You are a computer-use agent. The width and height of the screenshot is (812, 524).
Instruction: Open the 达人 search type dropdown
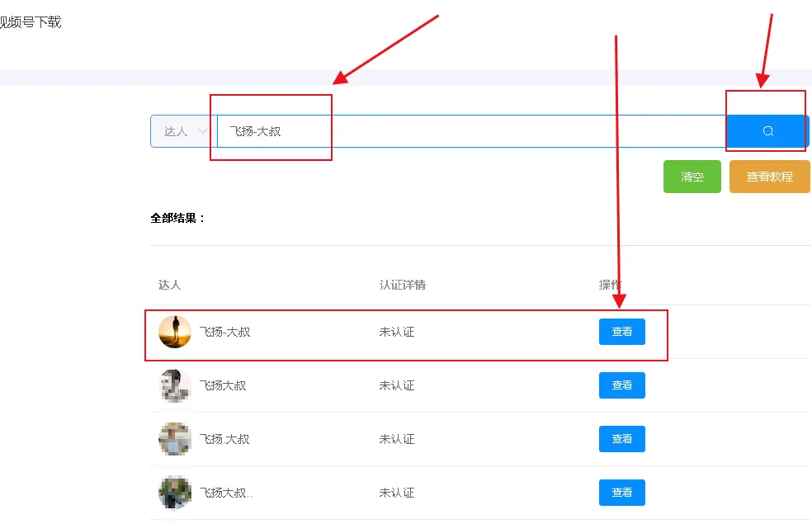[184, 131]
